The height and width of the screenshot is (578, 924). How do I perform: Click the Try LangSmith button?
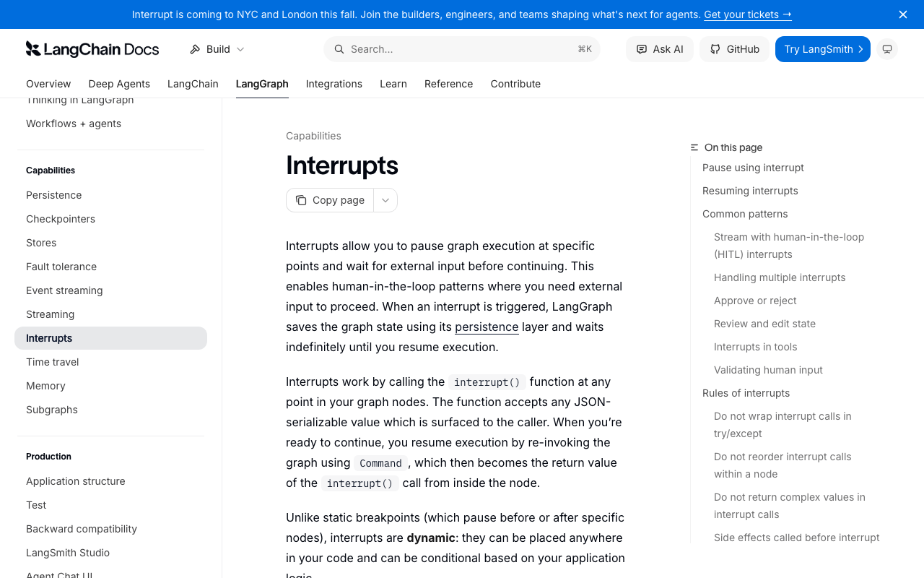pyautogui.click(x=823, y=49)
